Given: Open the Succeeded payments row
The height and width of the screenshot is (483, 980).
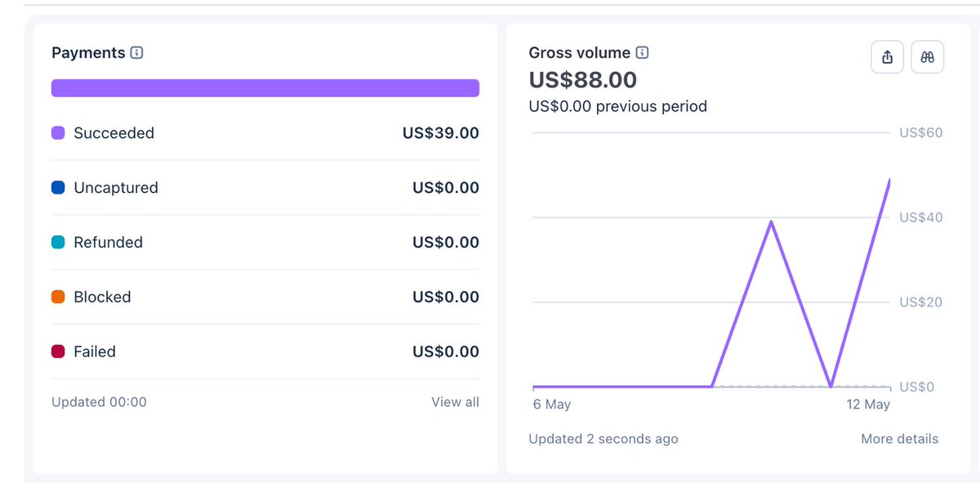Looking at the screenshot, I should click(265, 133).
